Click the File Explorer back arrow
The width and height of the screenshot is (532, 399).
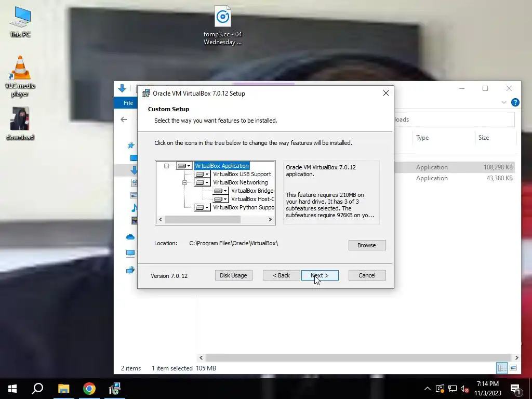(x=124, y=119)
